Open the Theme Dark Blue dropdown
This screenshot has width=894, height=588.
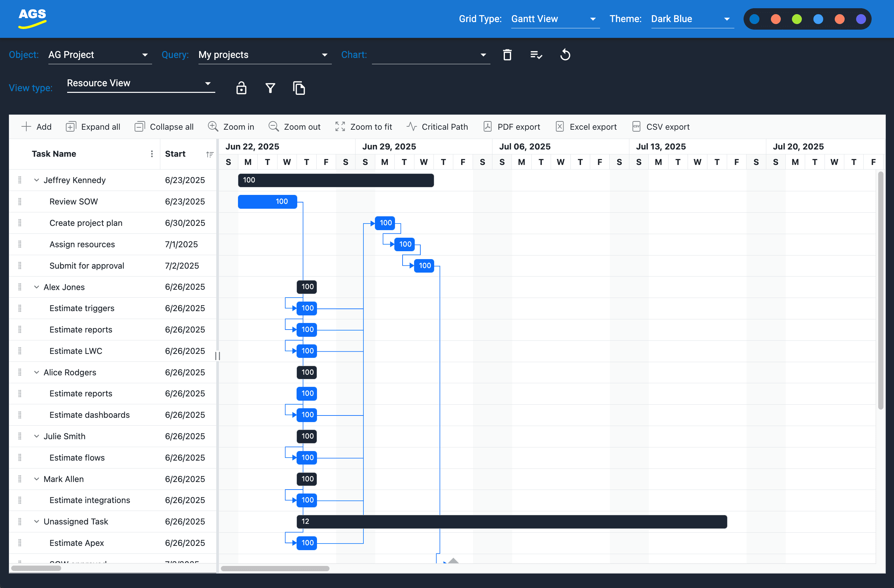(x=692, y=19)
